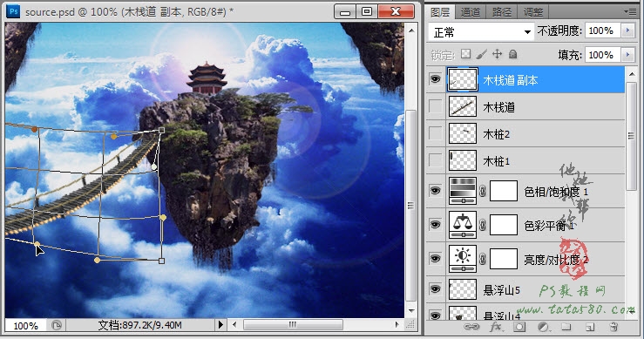Click the Color Balance scales icon
This screenshot has width=644, height=339.
(463, 225)
